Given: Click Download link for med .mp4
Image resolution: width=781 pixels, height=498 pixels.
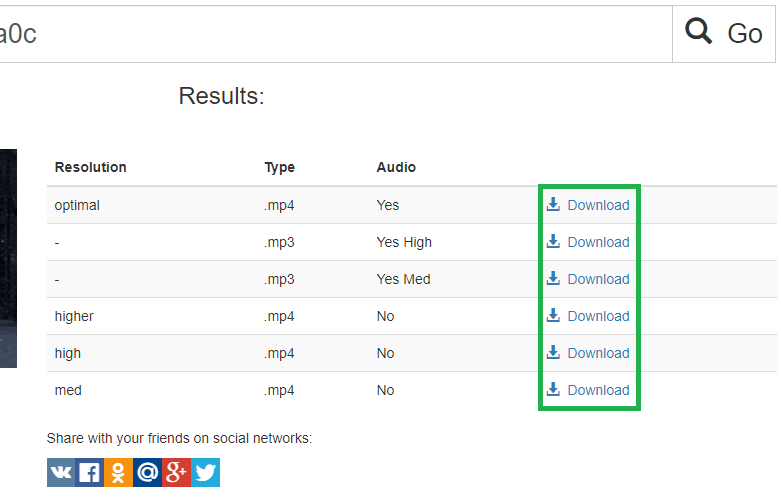Looking at the screenshot, I should [x=588, y=390].
